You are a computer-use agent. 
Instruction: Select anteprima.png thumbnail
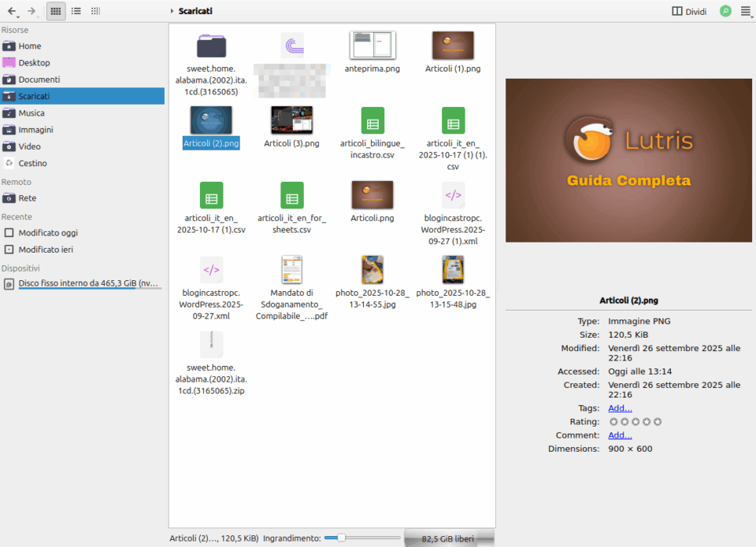coord(372,46)
